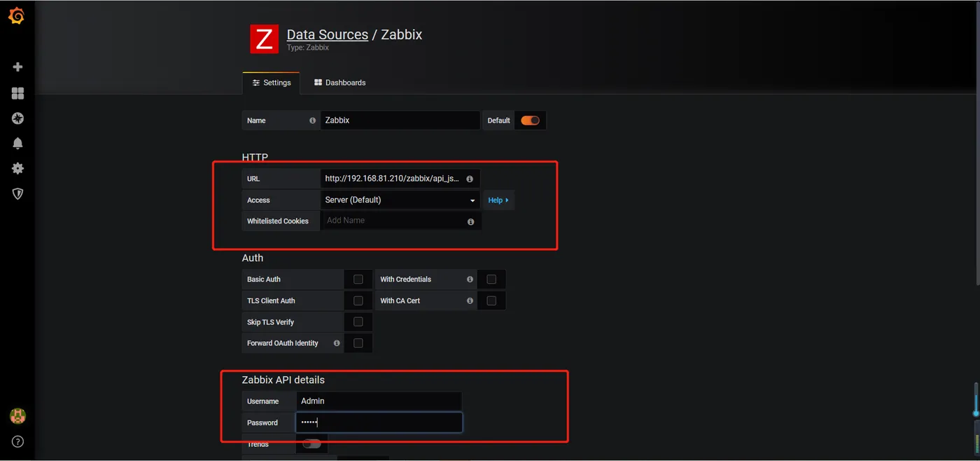Open the Create plus menu icon
Screen dimensions: 980x461
[x=18, y=67]
